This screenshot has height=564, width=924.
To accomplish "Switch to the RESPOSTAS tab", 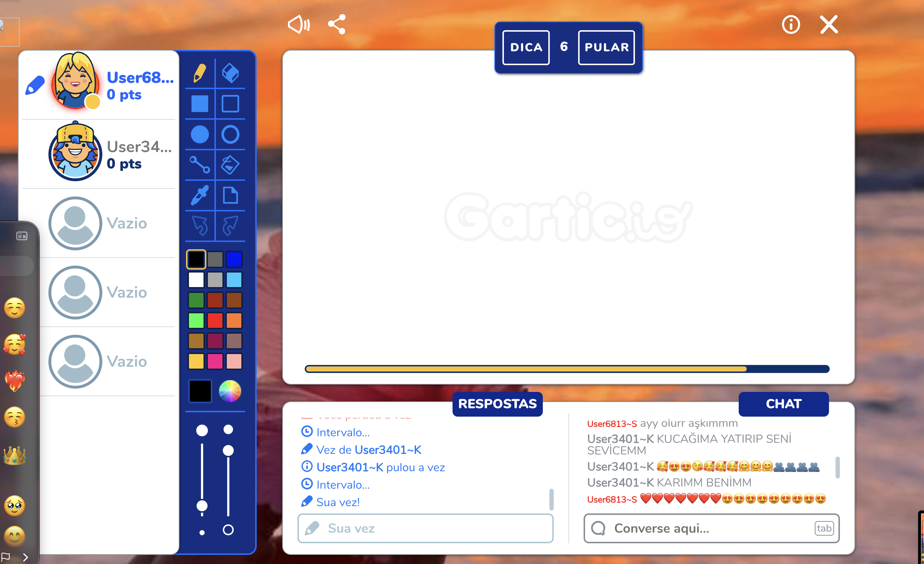I will click(x=497, y=404).
